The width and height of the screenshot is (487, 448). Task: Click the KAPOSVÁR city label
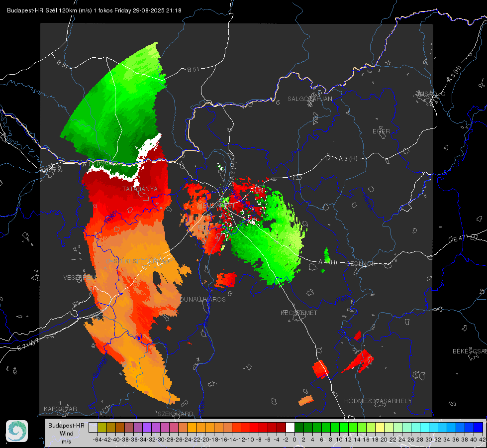point(60,409)
